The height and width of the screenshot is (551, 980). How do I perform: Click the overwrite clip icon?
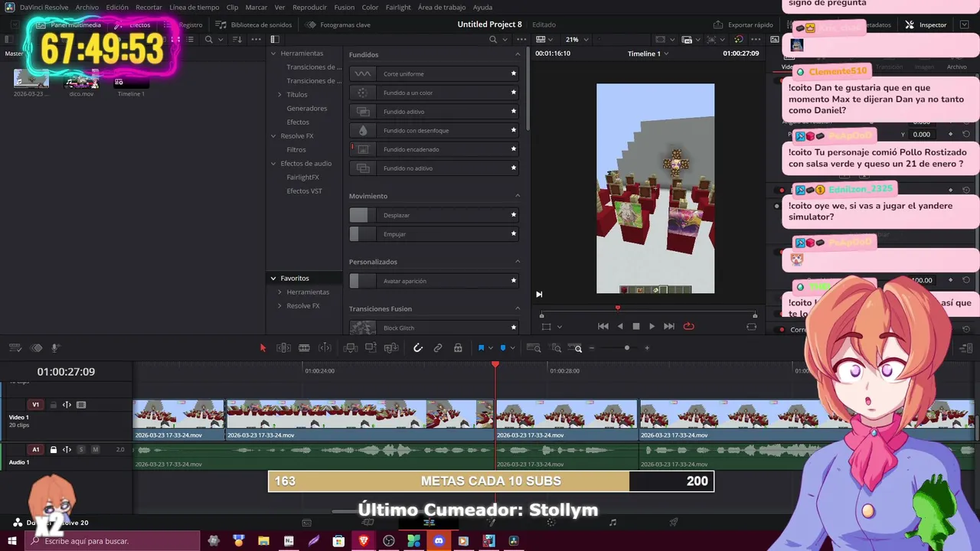pos(371,347)
